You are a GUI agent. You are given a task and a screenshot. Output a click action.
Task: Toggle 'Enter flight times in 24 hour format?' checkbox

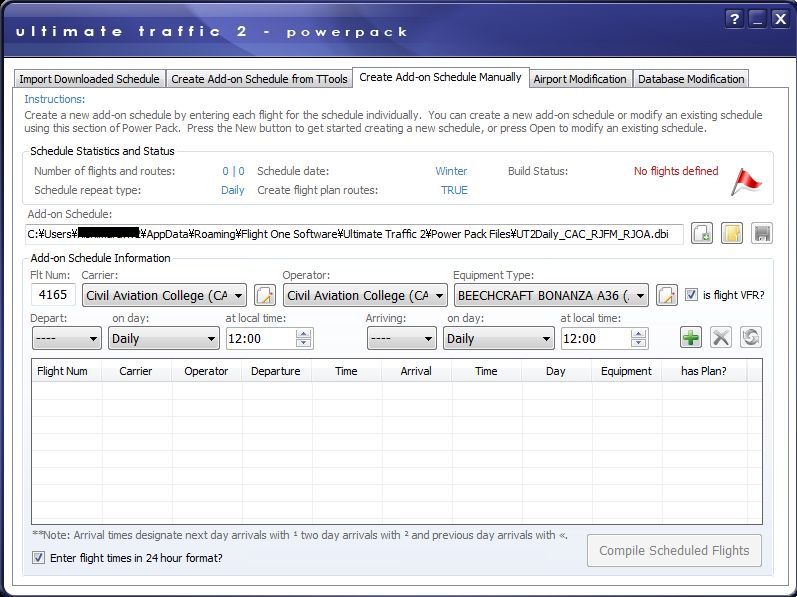[x=38, y=557]
